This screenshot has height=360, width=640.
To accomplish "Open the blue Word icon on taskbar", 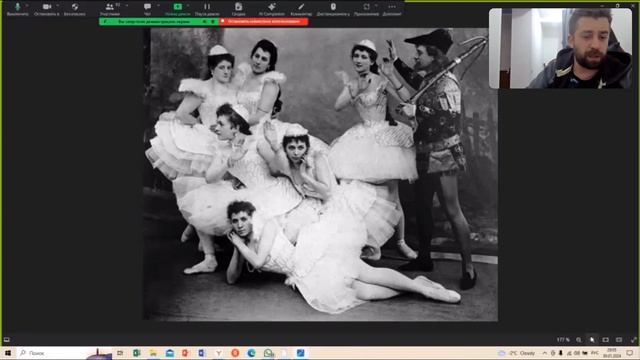I will [202, 353].
